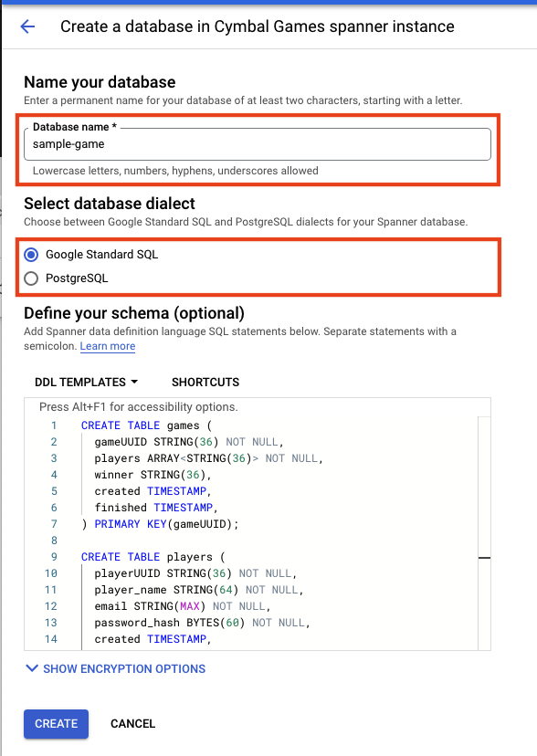Click the PRIMARY KEY(gameUUID) line in editor
The image size is (537, 756).
pyautogui.click(x=161, y=524)
